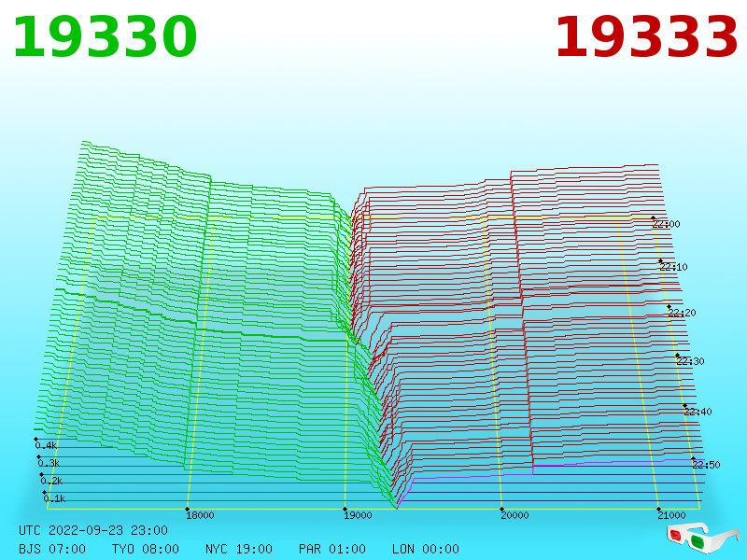Screen dimensions: 747x560
Task: Click the 0.3k depth axis label
Action: point(49,463)
